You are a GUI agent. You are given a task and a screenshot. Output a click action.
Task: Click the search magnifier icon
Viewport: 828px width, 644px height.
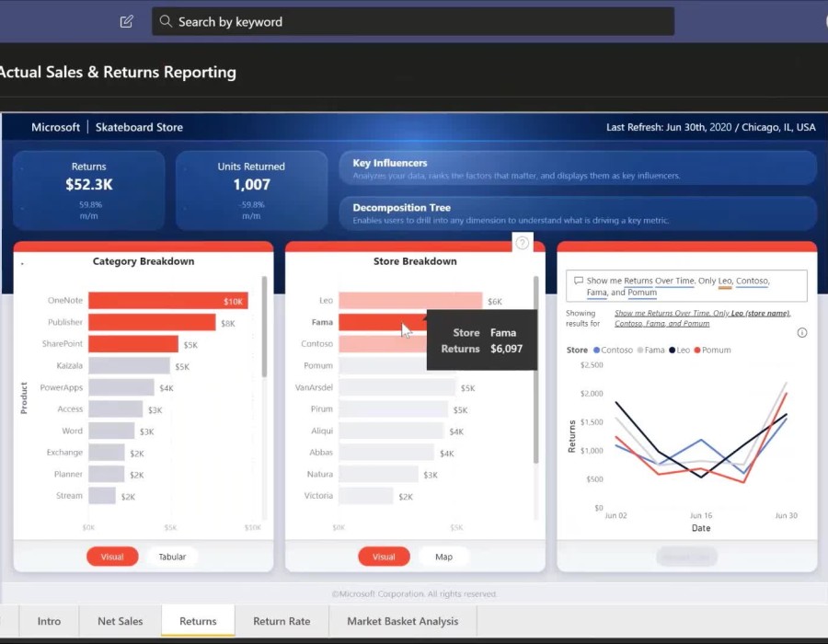pos(166,21)
